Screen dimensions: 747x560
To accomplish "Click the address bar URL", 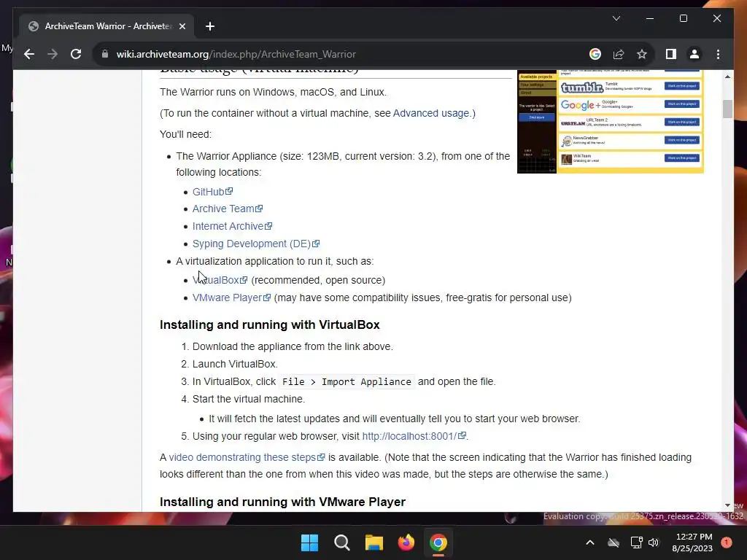I will pyautogui.click(x=236, y=54).
